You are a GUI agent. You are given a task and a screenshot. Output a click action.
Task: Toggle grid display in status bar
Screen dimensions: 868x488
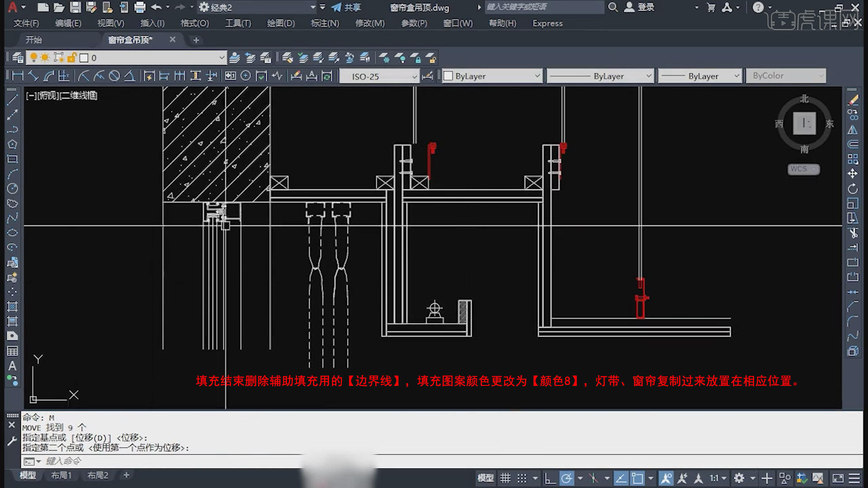click(x=505, y=478)
